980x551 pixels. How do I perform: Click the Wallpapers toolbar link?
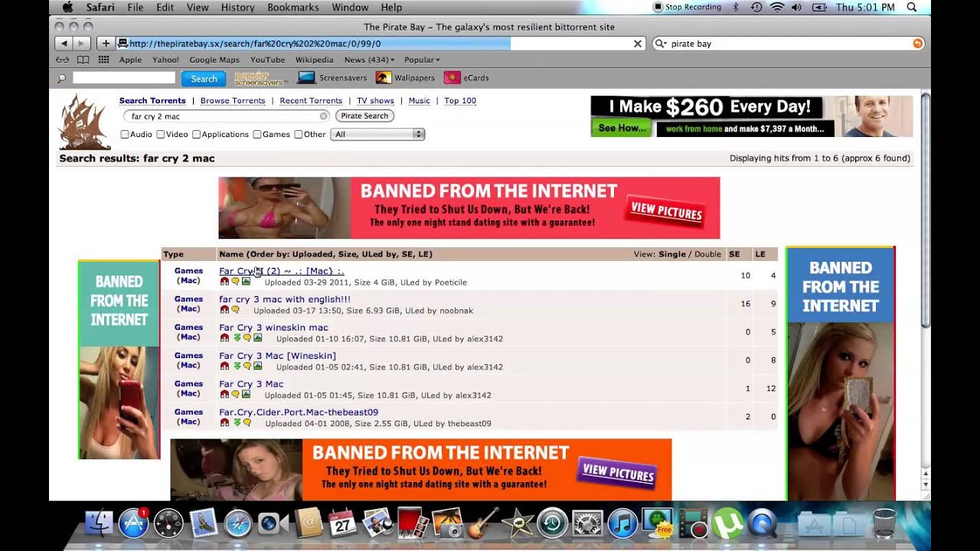click(x=407, y=78)
